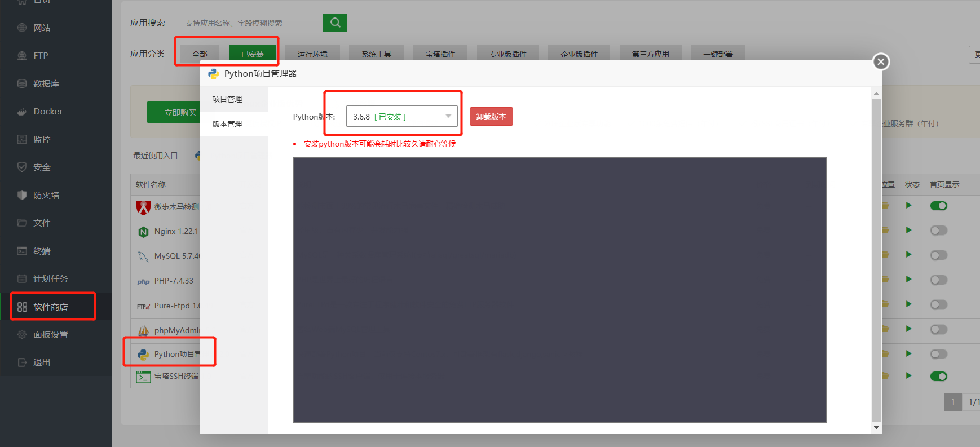This screenshot has width=980, height=447.
Task: Click the 首页显示 column header
Action: point(944,184)
